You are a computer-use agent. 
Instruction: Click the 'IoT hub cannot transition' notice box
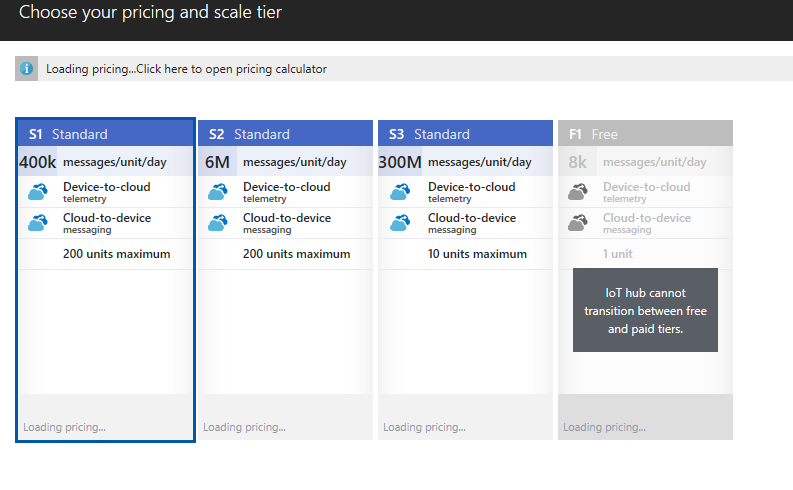645,310
